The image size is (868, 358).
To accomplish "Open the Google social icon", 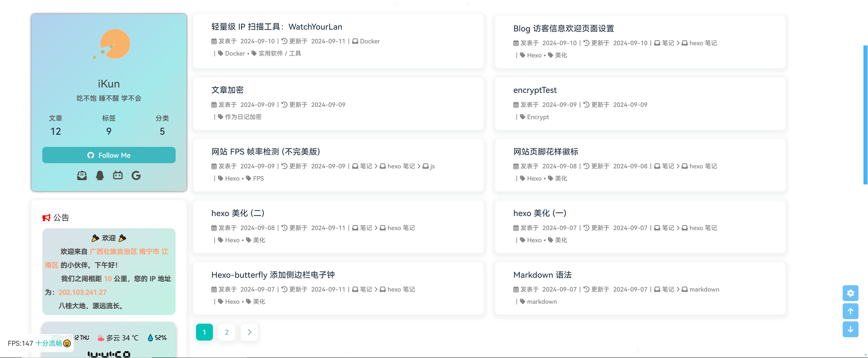I will (x=136, y=175).
